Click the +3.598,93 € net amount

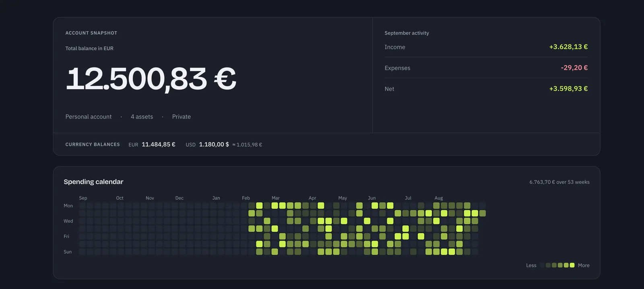click(568, 88)
